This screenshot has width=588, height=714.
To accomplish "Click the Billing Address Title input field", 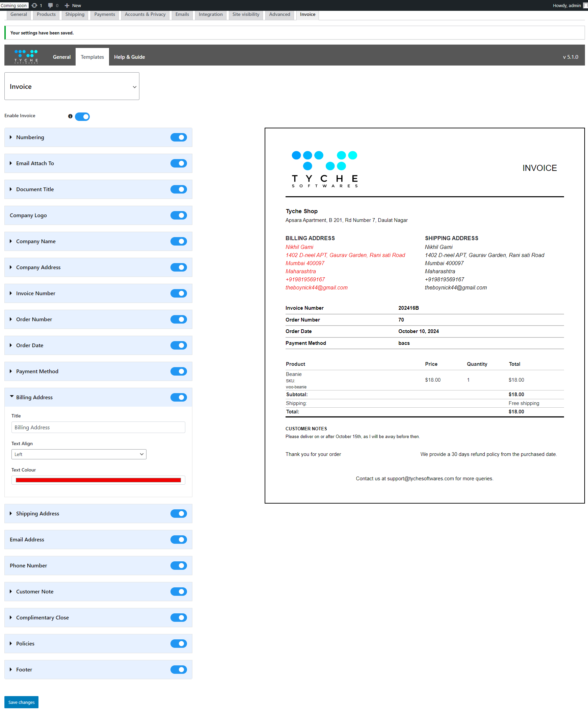I will 98,427.
